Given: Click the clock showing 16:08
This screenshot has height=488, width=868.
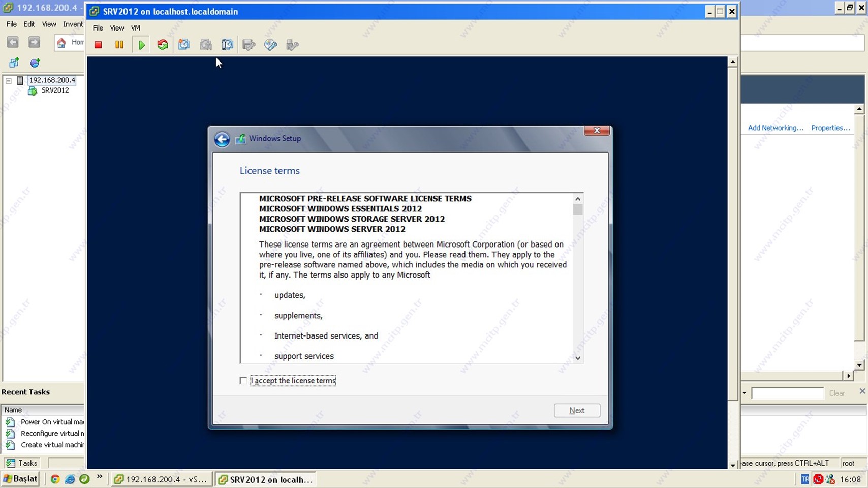Looking at the screenshot, I should click(850, 479).
